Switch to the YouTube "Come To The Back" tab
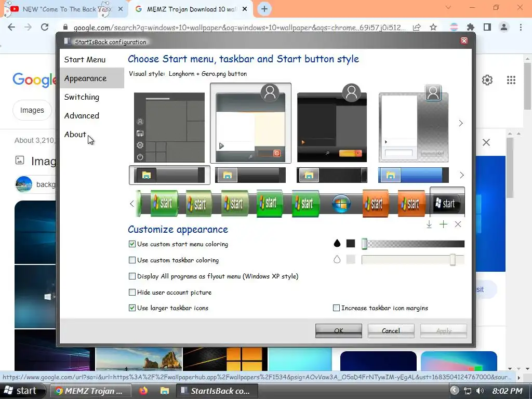This screenshot has height=399, width=532. [64, 9]
